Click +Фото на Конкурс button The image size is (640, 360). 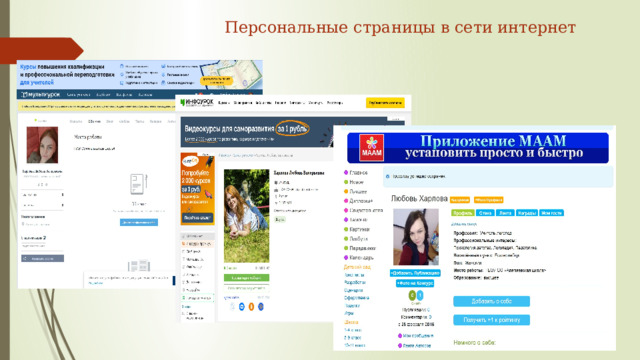(x=415, y=283)
